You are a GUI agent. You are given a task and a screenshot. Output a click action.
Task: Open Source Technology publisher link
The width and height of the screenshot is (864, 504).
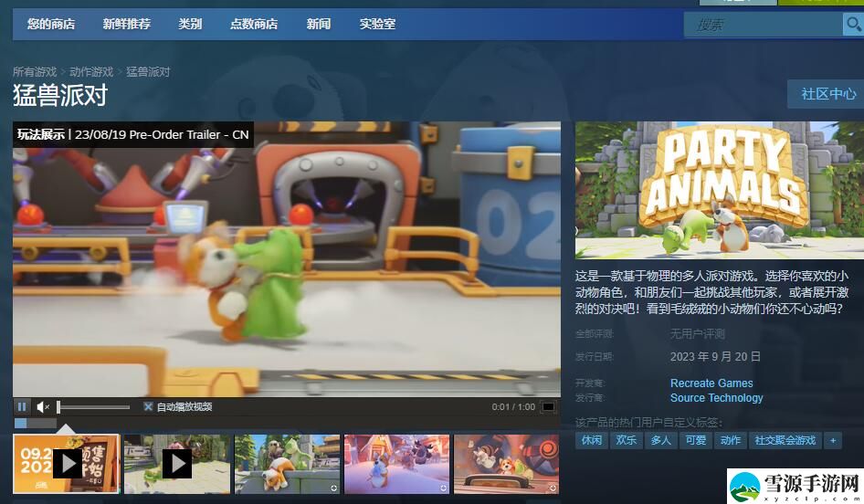[x=716, y=398]
